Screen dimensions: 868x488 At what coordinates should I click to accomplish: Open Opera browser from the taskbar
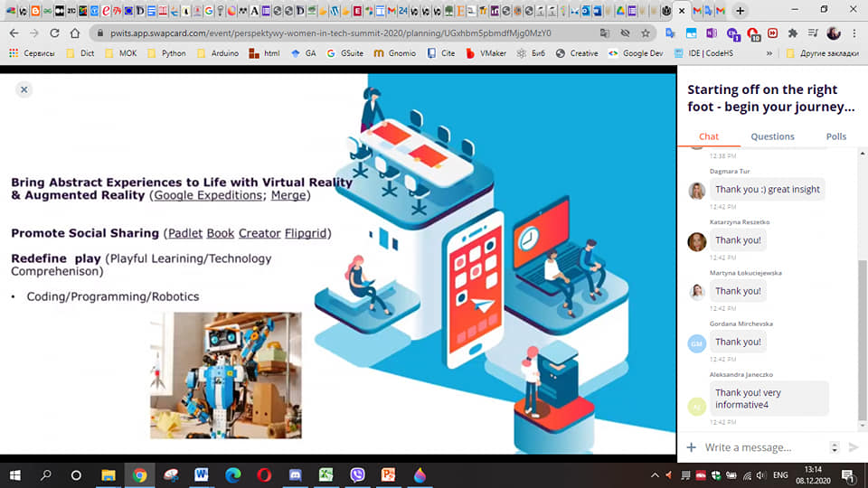tap(263, 474)
